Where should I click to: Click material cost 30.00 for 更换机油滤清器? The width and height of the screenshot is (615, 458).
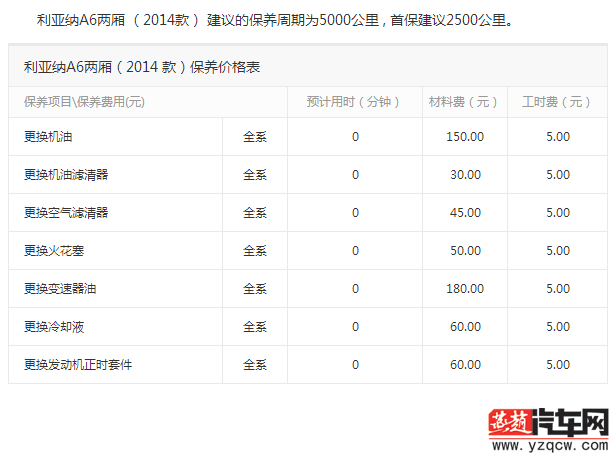[x=465, y=174]
